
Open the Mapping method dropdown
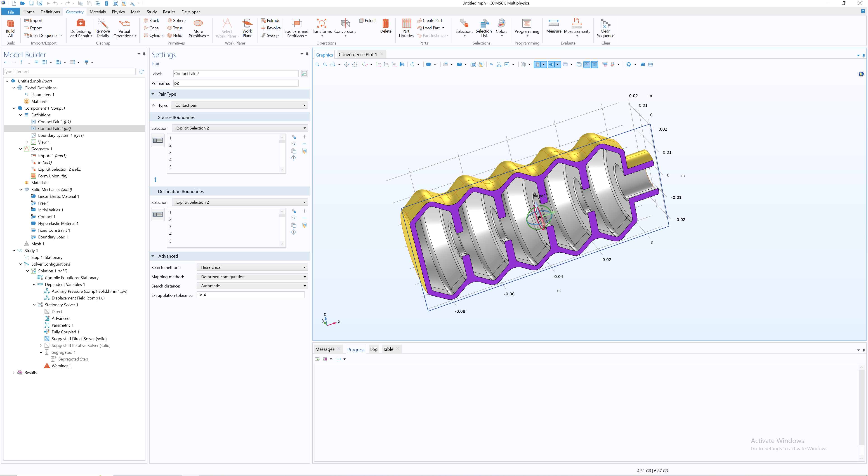pyautogui.click(x=252, y=277)
